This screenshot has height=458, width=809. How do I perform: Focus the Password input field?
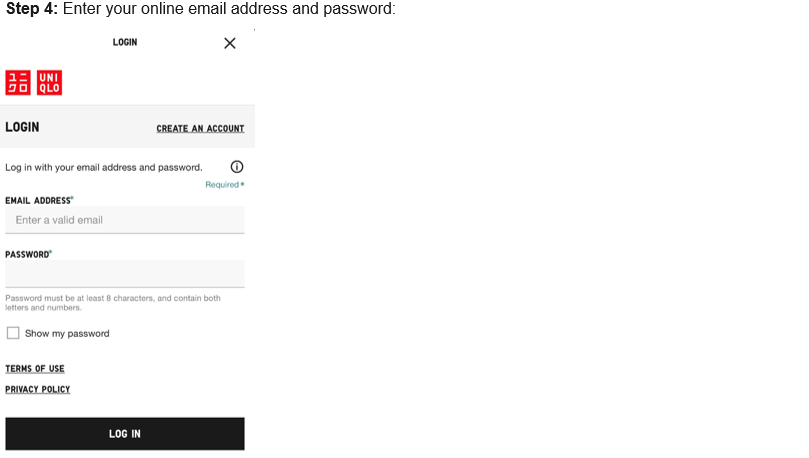pyautogui.click(x=125, y=274)
